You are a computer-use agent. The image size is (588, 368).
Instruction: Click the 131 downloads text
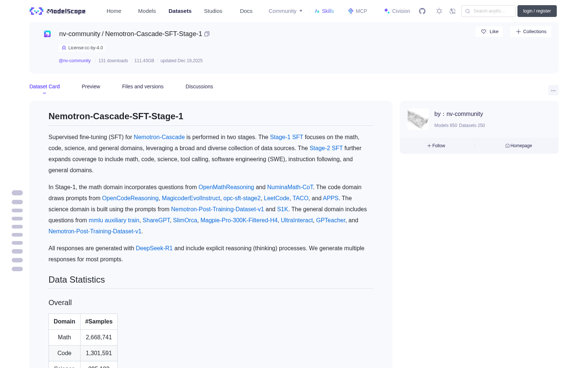click(113, 61)
